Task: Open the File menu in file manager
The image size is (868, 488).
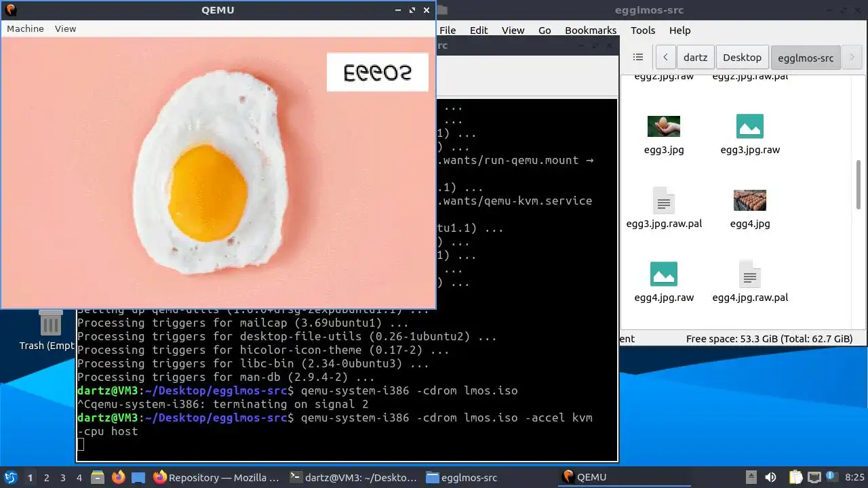Action: pos(448,30)
